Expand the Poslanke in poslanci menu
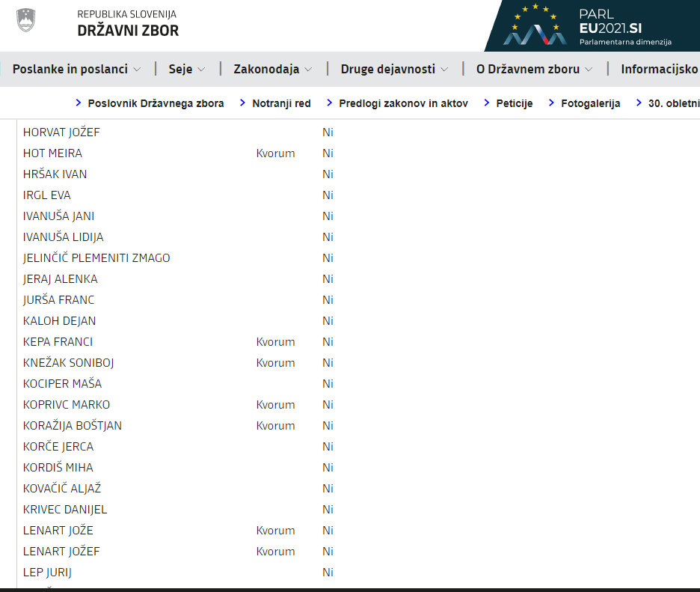 click(x=76, y=69)
